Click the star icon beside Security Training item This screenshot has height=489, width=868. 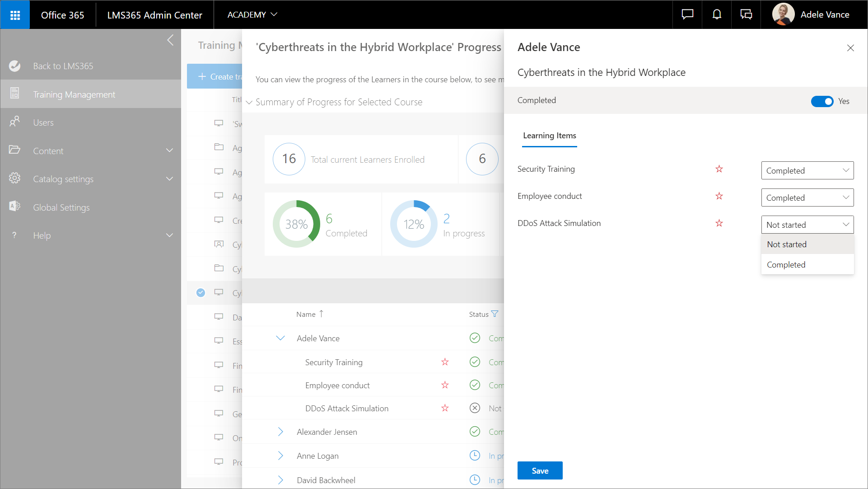click(x=719, y=169)
